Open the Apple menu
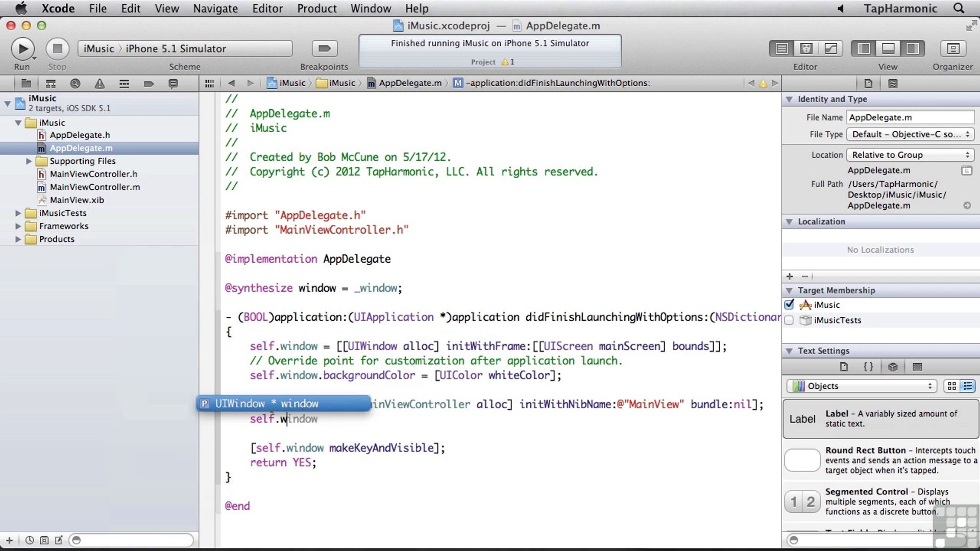Screen dimensions: 980x551 tap(20, 8)
